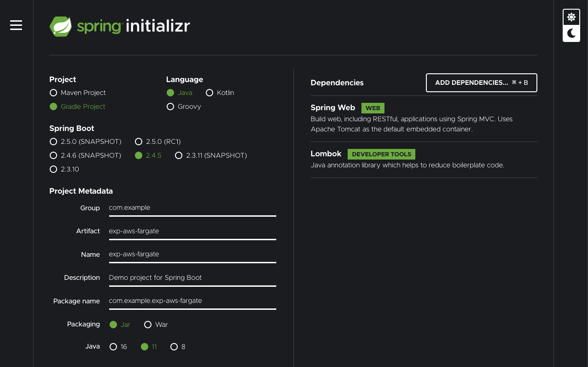Switch to light theme sun icon
The image size is (588, 367).
click(x=571, y=17)
